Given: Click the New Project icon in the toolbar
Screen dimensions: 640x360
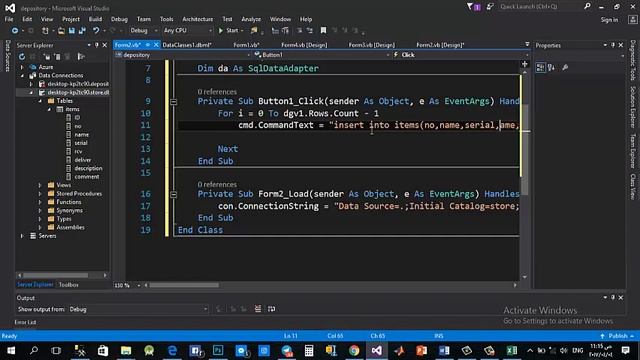Looking at the screenshot, I should [x=45, y=31].
